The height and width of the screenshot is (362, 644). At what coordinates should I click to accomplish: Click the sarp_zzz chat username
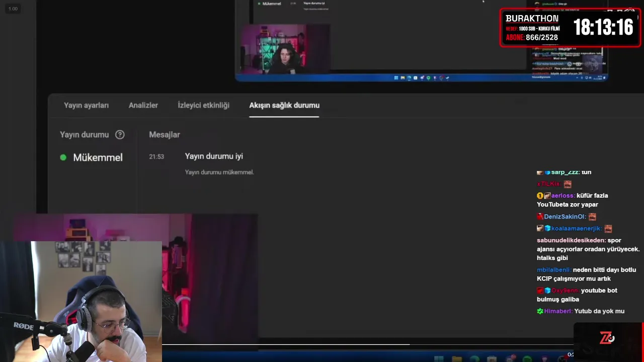click(x=565, y=172)
